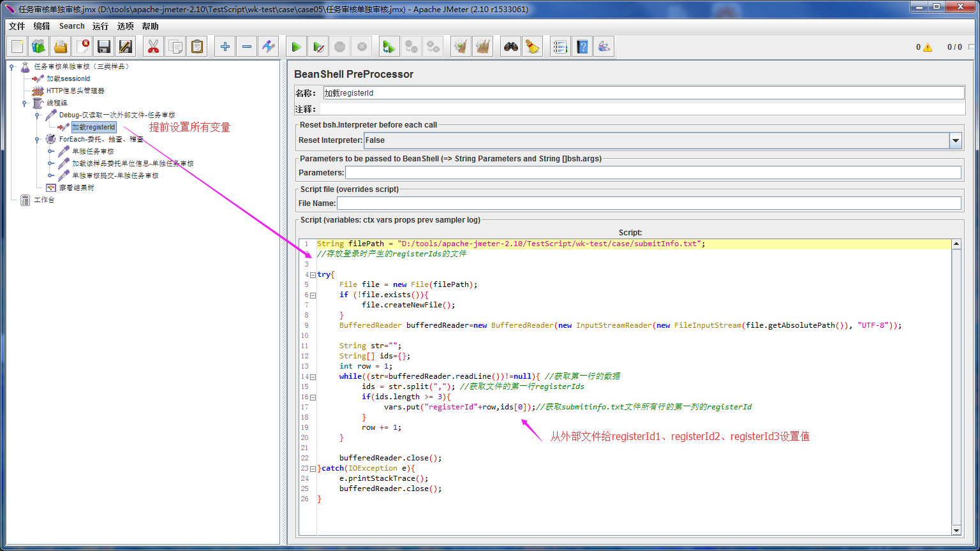Toggle the fold marker on the catch line
This screenshot has width=980, height=551.
313,469
